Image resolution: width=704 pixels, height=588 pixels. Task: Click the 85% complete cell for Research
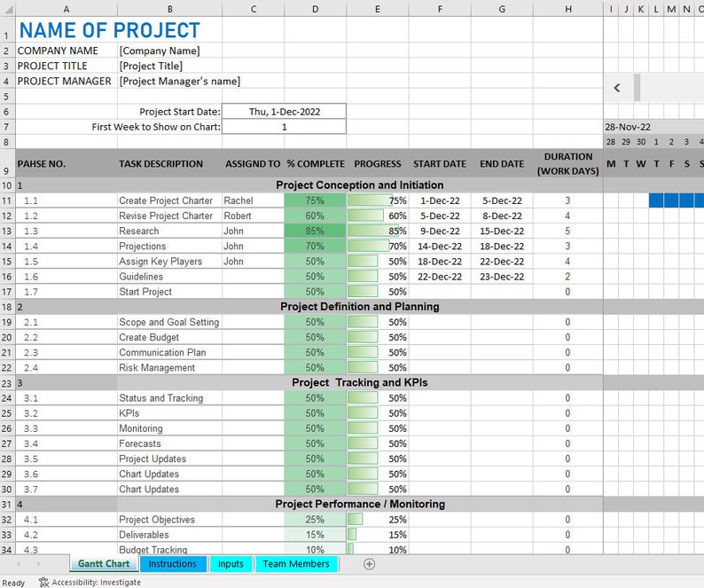tap(315, 231)
